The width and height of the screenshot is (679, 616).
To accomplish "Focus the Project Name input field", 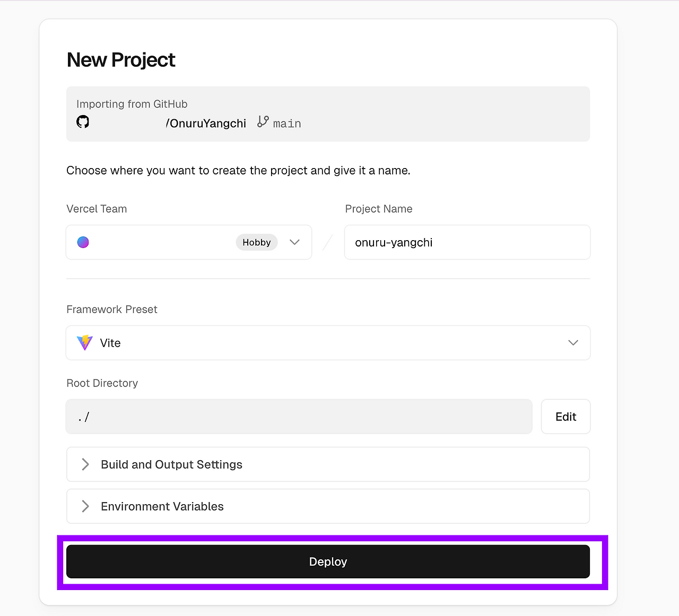I will pyautogui.click(x=467, y=242).
